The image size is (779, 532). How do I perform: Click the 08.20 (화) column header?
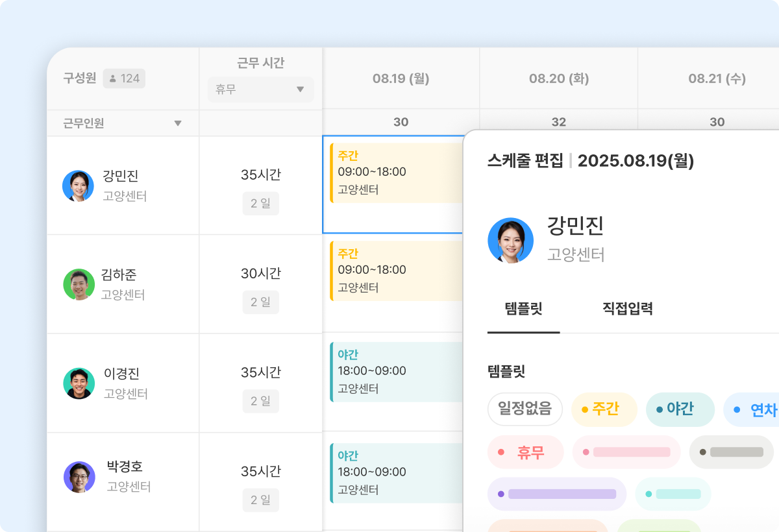(x=559, y=79)
